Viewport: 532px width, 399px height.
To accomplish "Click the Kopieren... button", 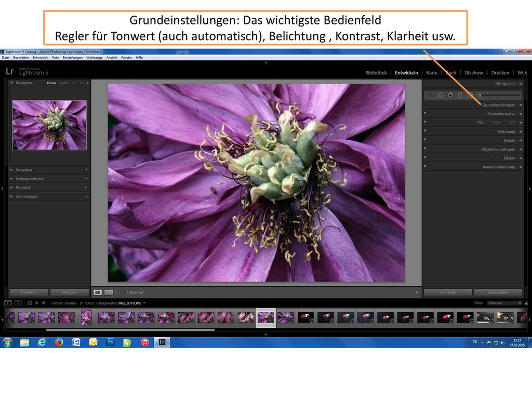I will pyautogui.click(x=29, y=292).
